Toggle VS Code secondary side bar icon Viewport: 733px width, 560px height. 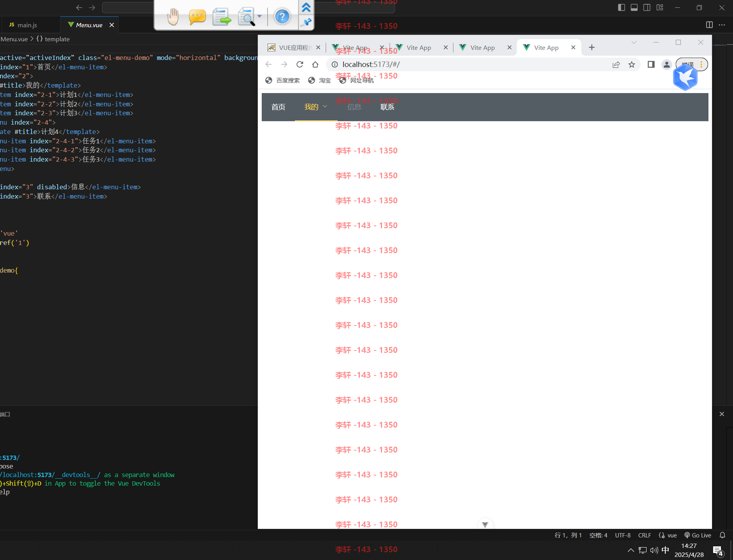[647, 7]
